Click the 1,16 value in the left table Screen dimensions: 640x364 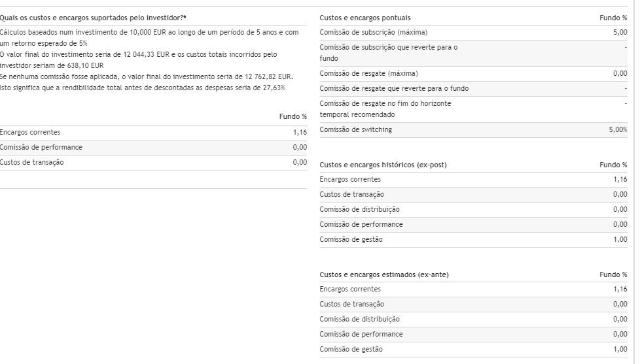point(300,132)
